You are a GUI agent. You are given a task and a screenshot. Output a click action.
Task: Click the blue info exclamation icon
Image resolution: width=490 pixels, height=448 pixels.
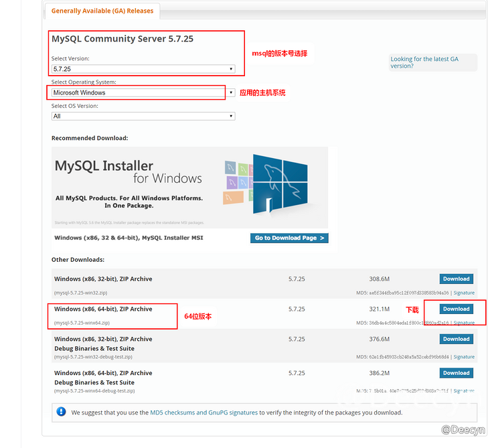pos(62,411)
